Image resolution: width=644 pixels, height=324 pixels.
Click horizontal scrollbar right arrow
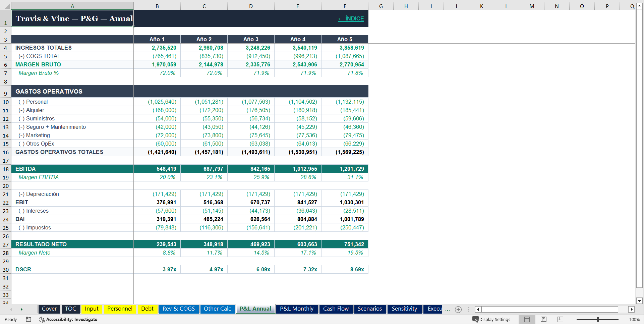click(x=632, y=309)
